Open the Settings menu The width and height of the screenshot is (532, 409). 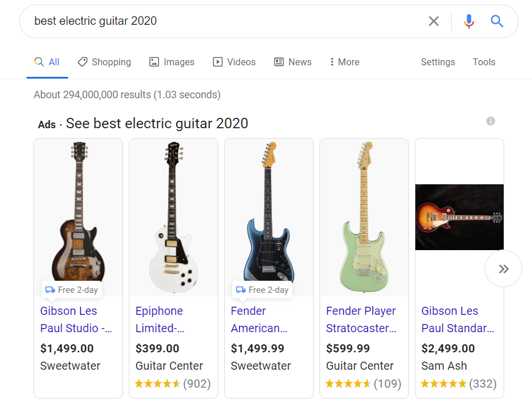click(x=438, y=62)
